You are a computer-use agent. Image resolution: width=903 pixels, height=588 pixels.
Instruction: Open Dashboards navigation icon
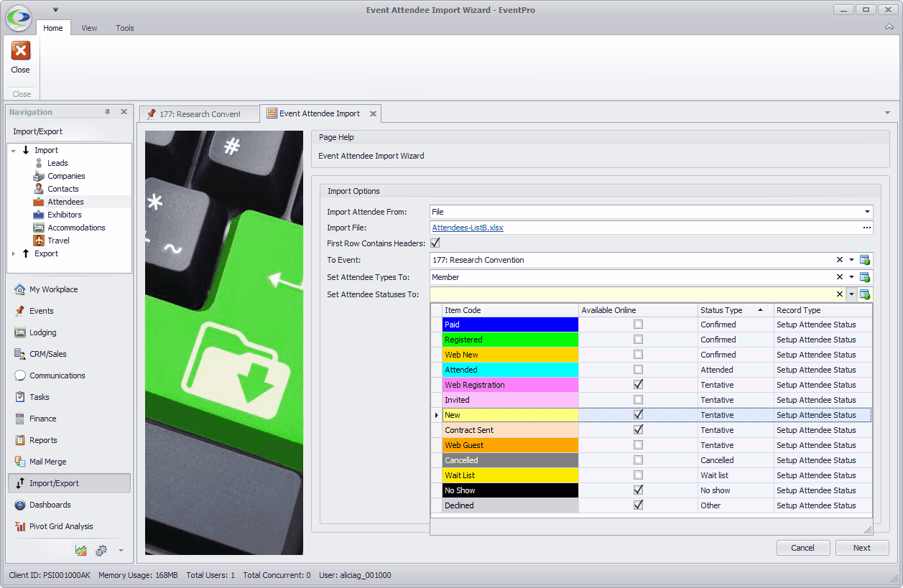[x=20, y=505]
